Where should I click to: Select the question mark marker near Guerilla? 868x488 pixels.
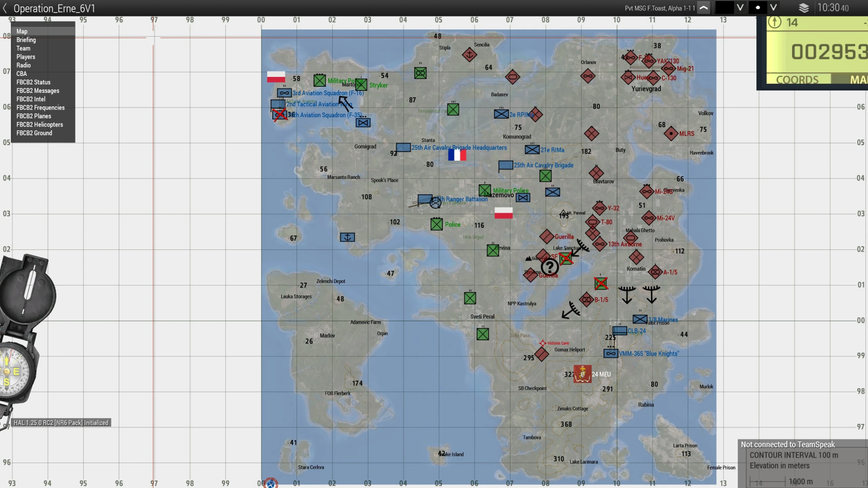click(550, 267)
